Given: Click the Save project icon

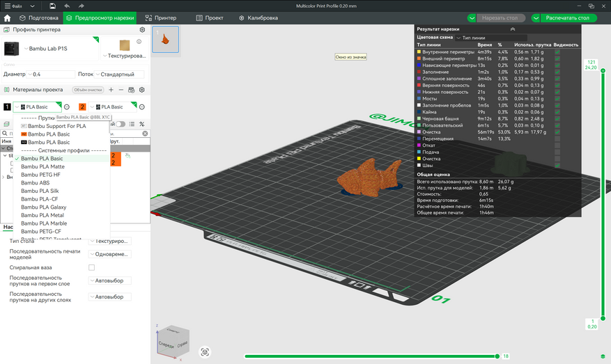Looking at the screenshot, I should pyautogui.click(x=52, y=6).
